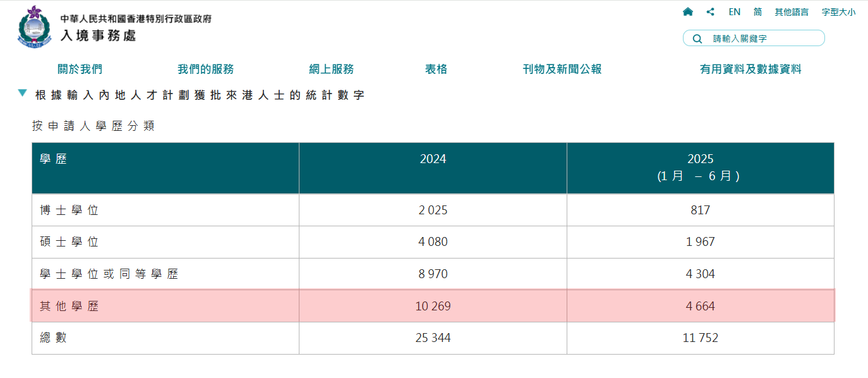
Task: Open the 我們的服務 menu
Action: 205,70
